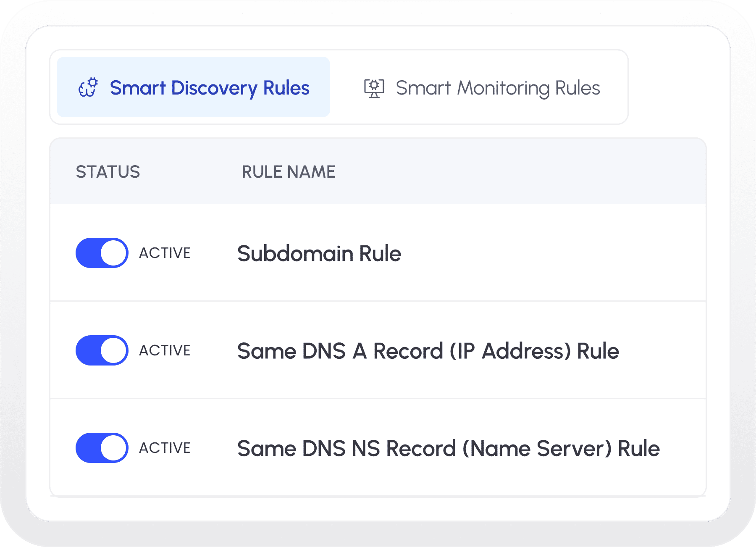Click the white knob on Subdomain Rule toggle

click(114, 253)
